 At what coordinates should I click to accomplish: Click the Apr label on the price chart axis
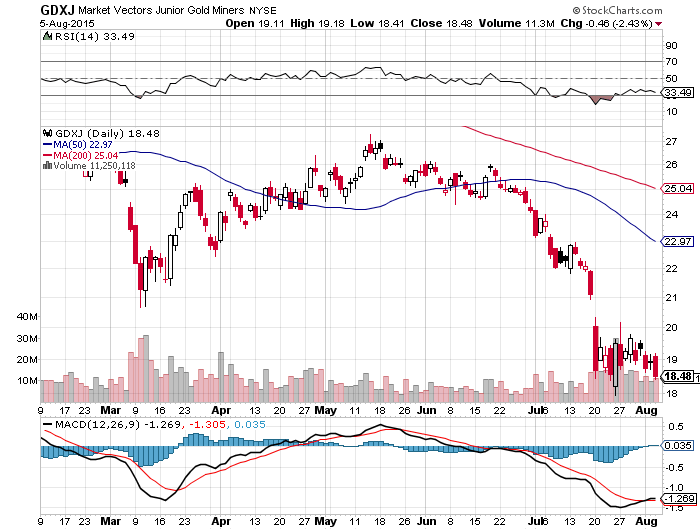pos(221,410)
